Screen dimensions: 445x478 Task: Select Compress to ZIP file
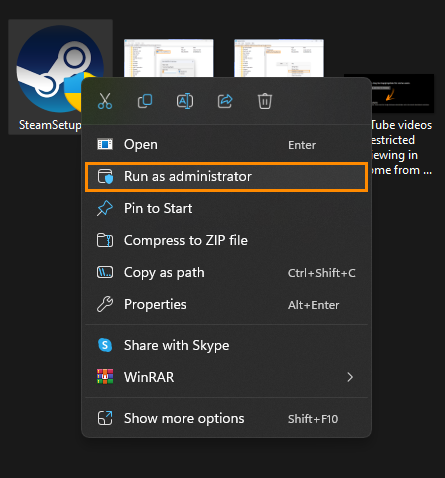227,241
